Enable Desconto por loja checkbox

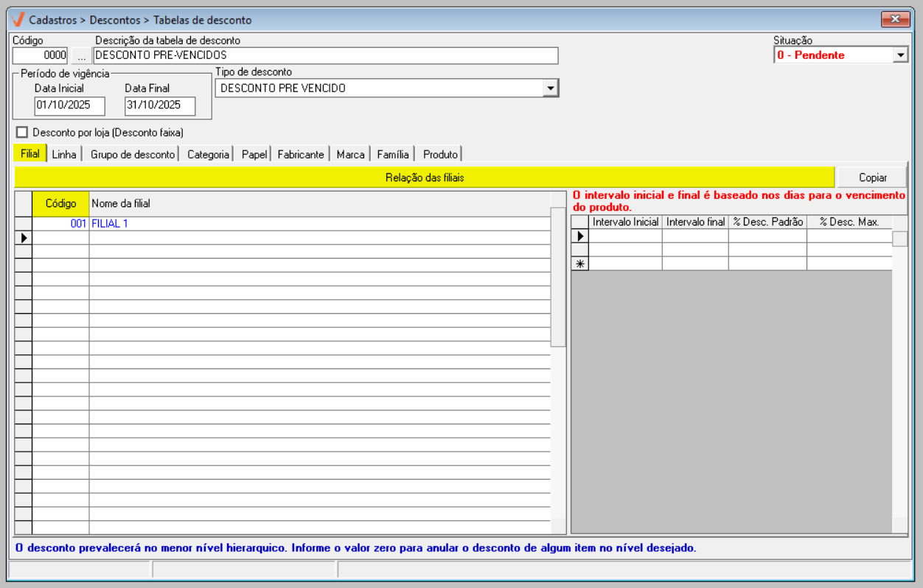tap(22, 133)
